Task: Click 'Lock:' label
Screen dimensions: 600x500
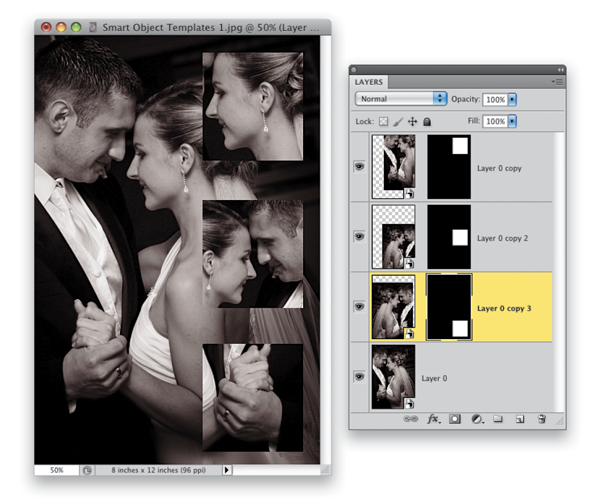Action: (x=364, y=122)
